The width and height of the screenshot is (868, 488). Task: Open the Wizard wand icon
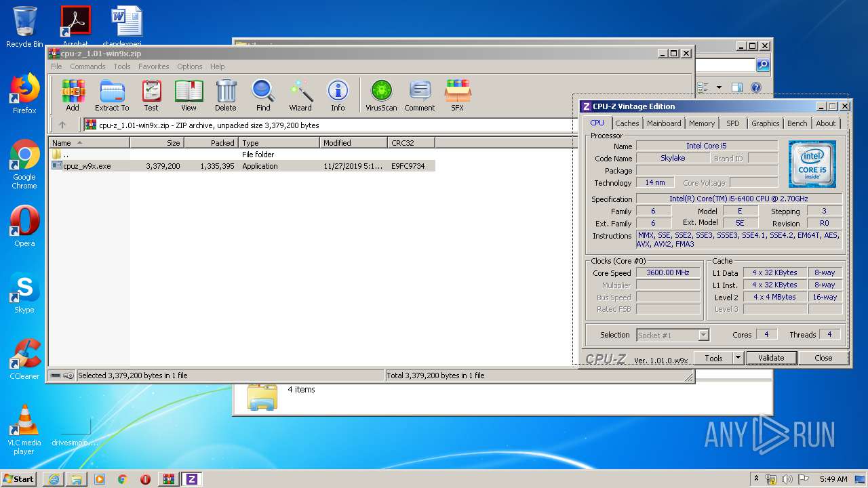[300, 95]
